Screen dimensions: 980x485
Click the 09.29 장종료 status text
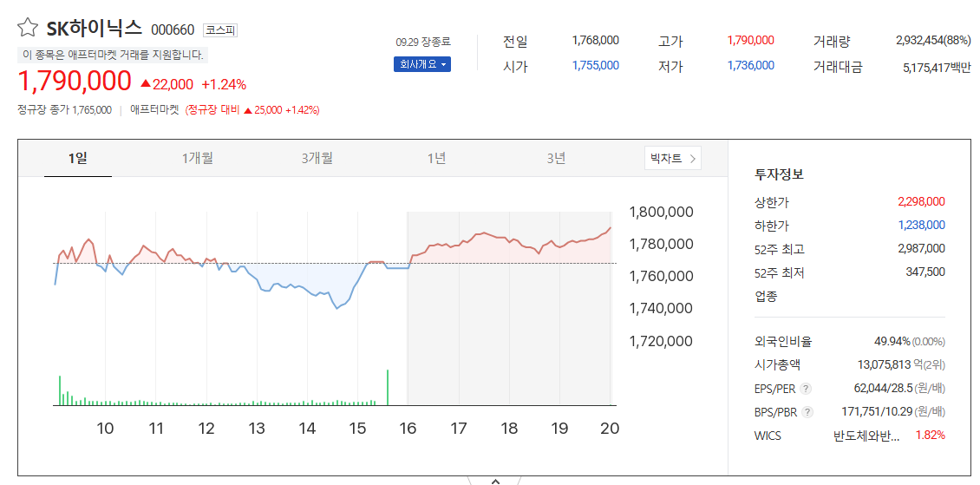(423, 43)
